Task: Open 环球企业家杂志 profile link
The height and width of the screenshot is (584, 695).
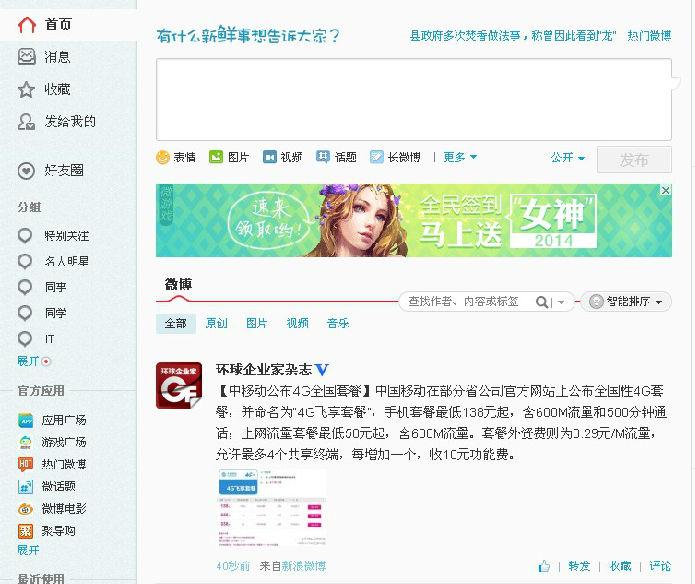Action: click(264, 369)
